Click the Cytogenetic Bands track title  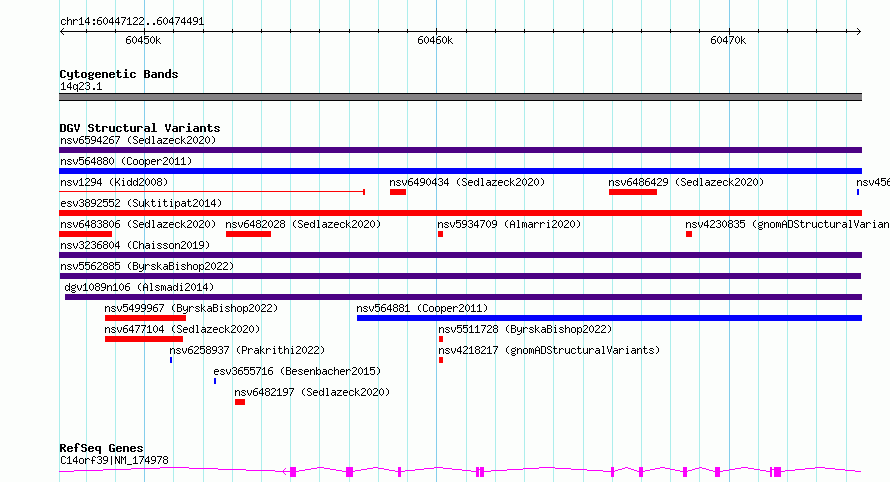pyautogui.click(x=119, y=74)
